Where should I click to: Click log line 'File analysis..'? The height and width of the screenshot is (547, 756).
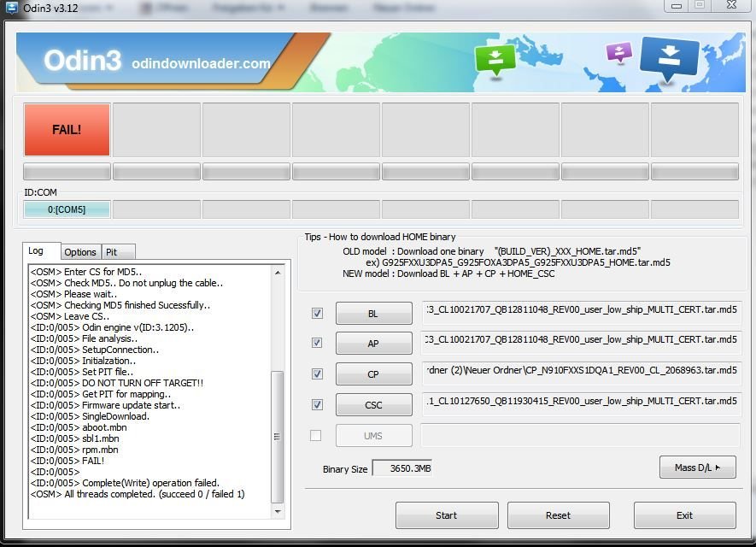(x=84, y=338)
